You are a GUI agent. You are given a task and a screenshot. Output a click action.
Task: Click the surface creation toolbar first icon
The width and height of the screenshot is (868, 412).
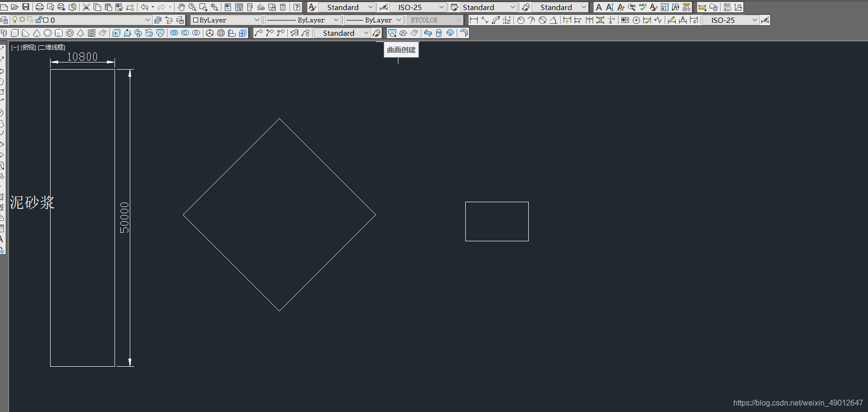[392, 33]
